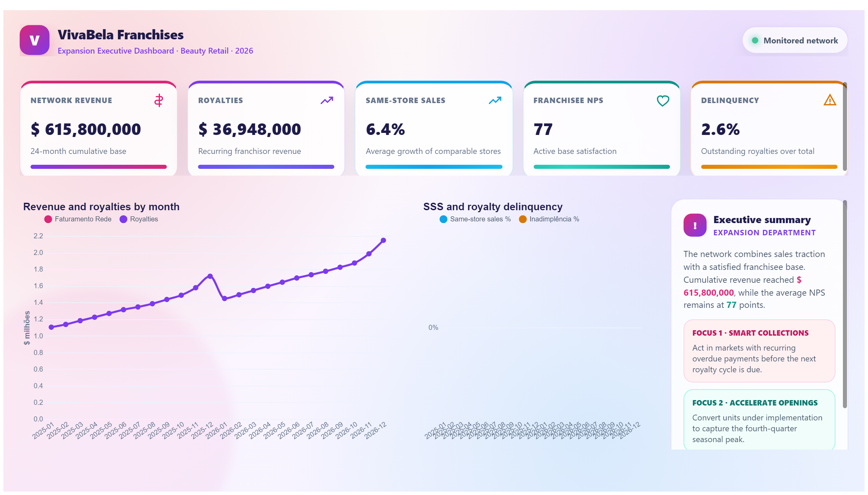This screenshot has height=495, width=868.
Task: Click the currency icon on Network Revenue card
Action: [158, 101]
